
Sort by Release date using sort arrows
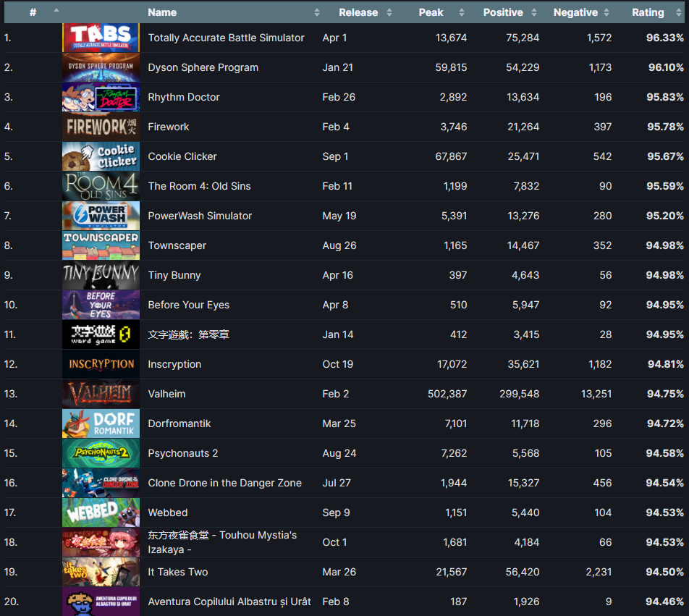coord(389,12)
